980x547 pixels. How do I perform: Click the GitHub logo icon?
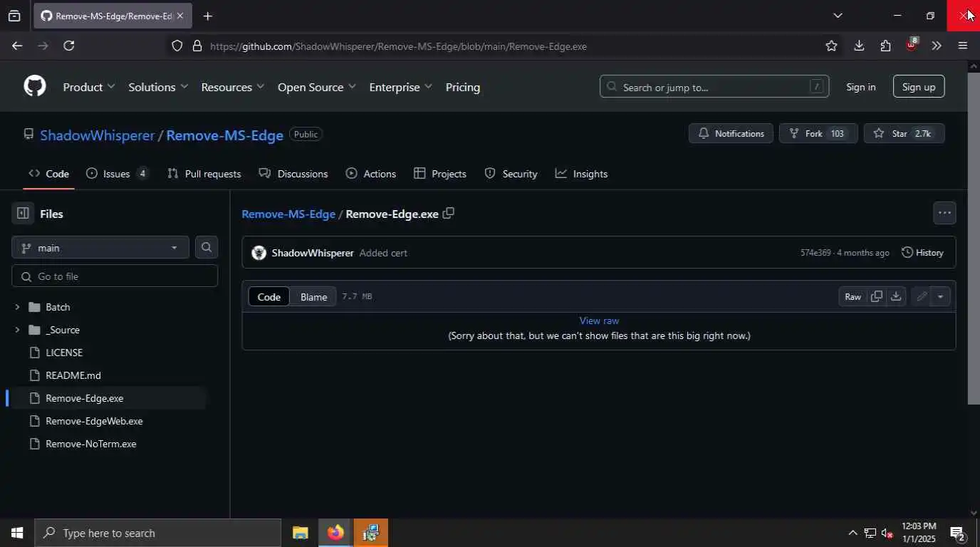(35, 86)
